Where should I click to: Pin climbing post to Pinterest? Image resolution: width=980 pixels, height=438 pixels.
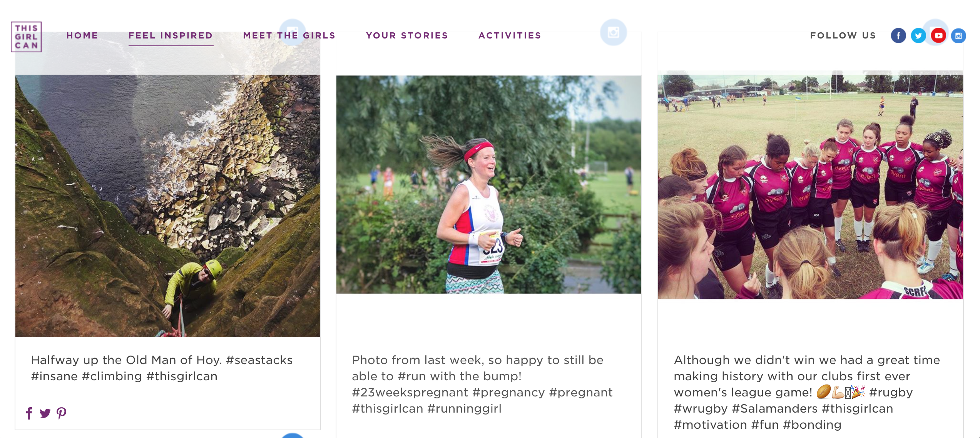point(61,413)
